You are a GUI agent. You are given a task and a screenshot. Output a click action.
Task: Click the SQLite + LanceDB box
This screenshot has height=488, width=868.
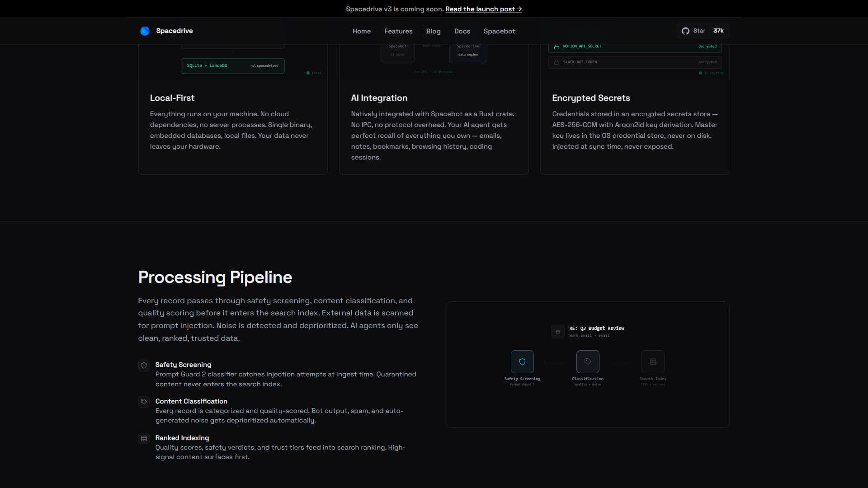[x=233, y=66]
